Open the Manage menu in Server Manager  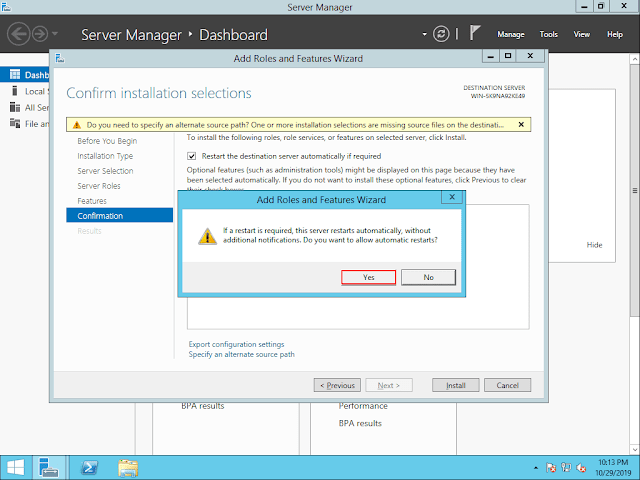click(x=511, y=34)
